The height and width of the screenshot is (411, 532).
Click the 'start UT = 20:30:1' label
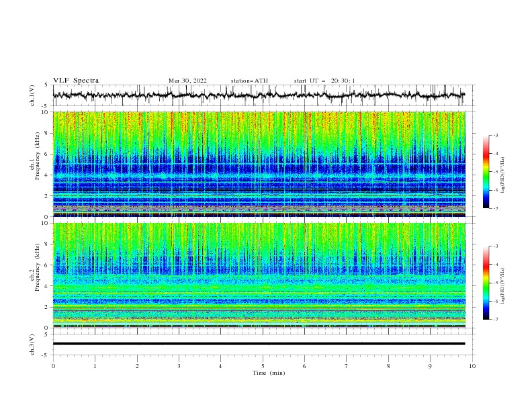point(324,81)
